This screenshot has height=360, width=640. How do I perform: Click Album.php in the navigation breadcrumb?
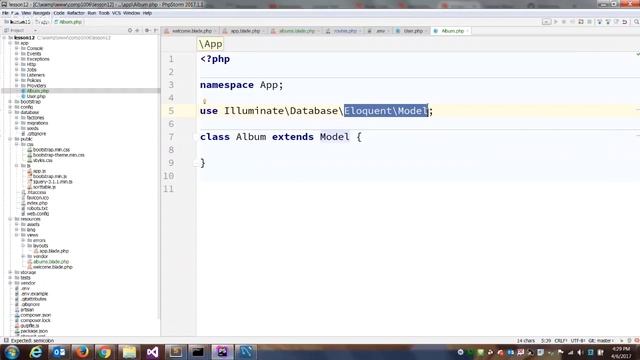coord(68,22)
